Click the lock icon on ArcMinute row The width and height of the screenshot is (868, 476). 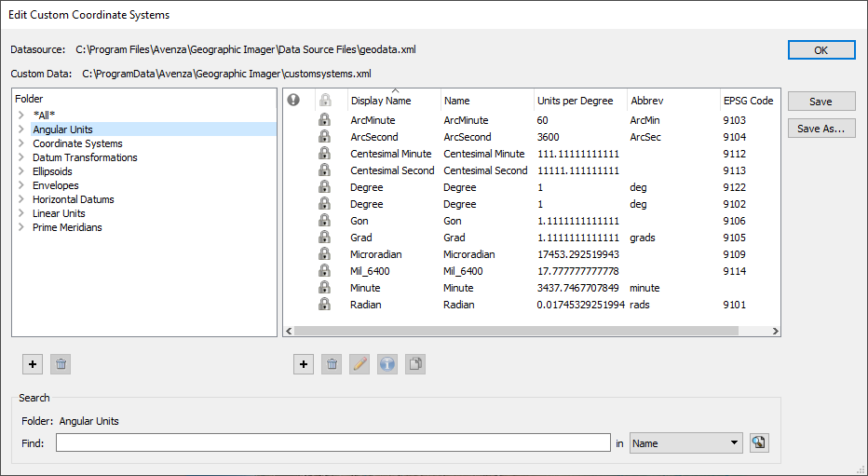coord(324,119)
